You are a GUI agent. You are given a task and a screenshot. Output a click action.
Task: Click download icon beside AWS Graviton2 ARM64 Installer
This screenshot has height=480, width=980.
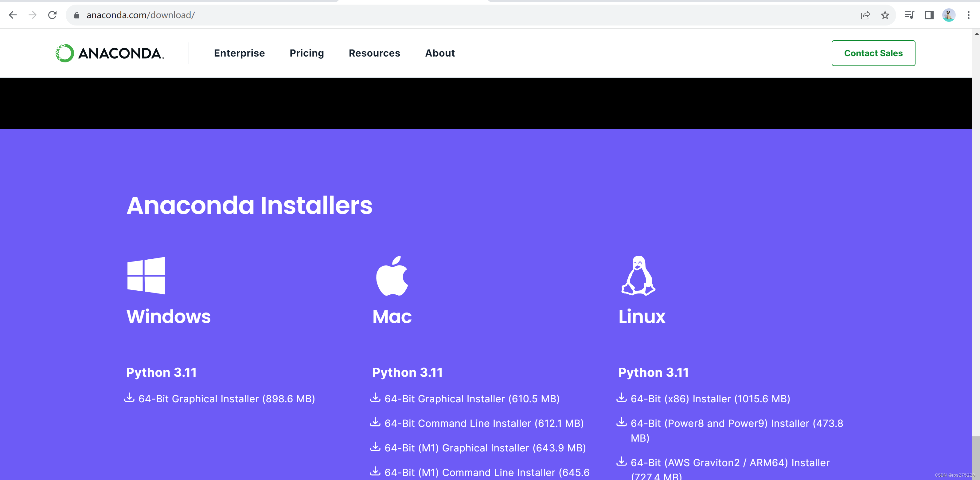pyautogui.click(x=621, y=461)
